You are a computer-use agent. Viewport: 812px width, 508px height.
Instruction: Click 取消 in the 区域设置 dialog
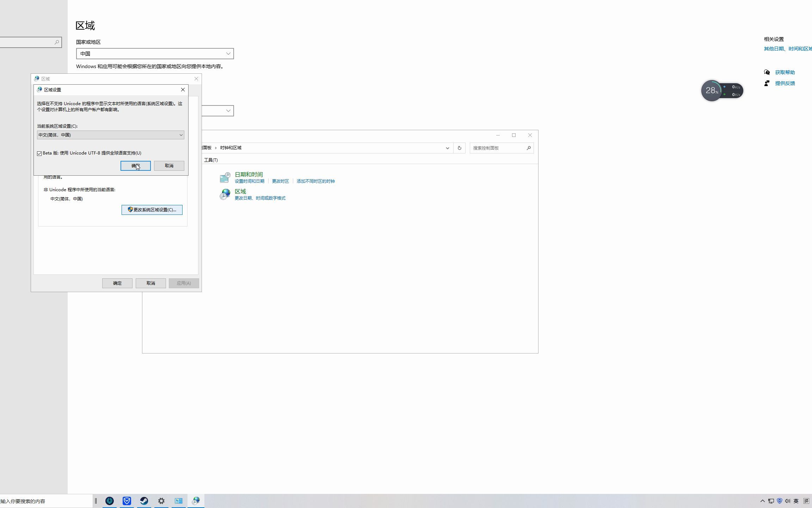click(169, 166)
